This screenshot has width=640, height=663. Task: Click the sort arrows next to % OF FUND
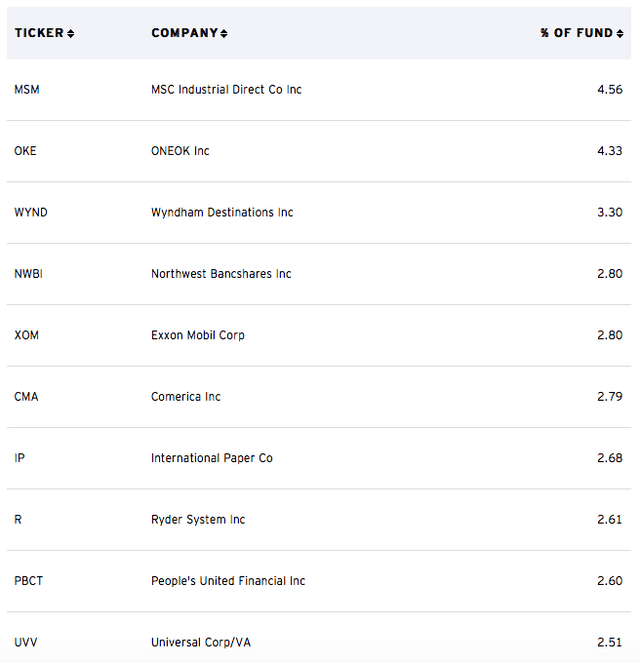[x=620, y=34]
